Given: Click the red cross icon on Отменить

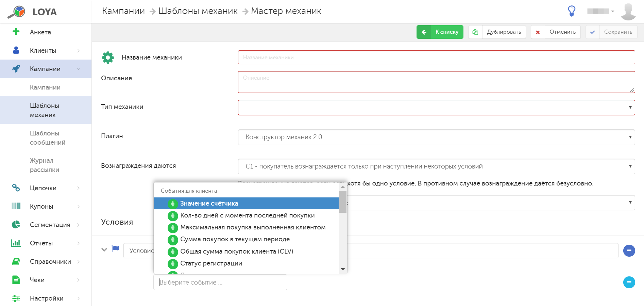Looking at the screenshot, I should pos(538,32).
